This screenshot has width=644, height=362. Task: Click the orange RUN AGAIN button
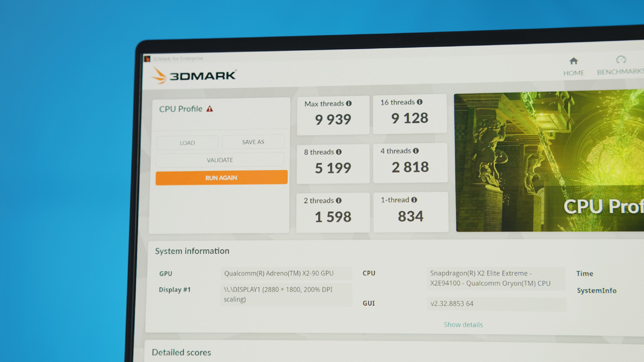click(222, 178)
